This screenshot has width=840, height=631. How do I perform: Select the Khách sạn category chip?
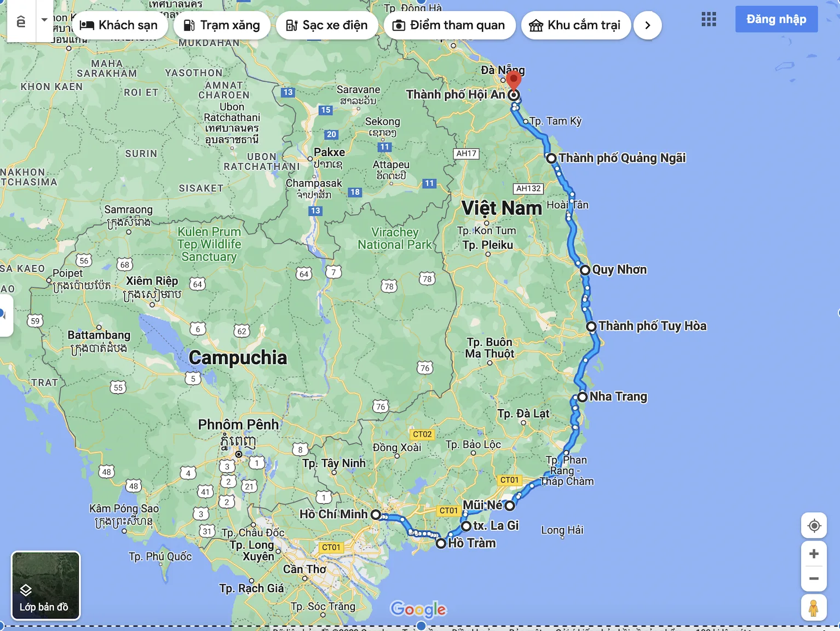pos(119,25)
